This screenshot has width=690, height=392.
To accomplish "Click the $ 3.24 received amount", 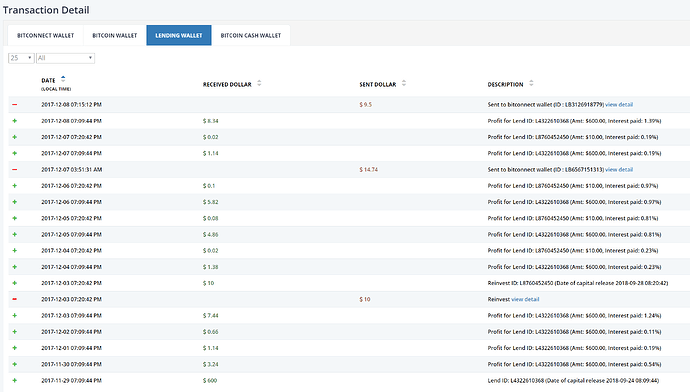I will point(210,364).
